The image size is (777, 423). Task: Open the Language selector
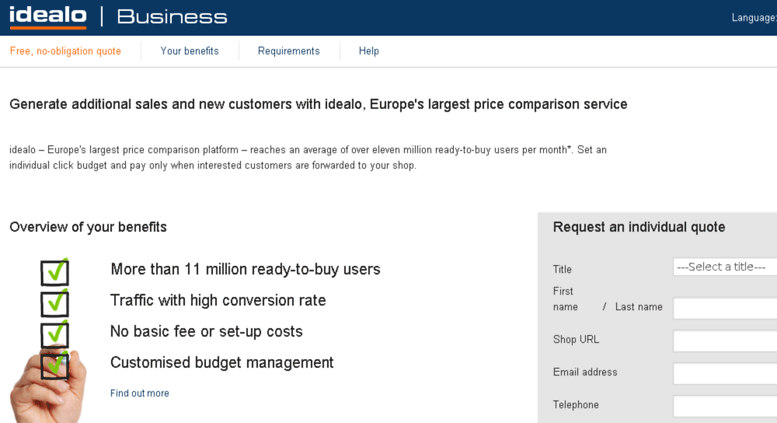point(754,18)
